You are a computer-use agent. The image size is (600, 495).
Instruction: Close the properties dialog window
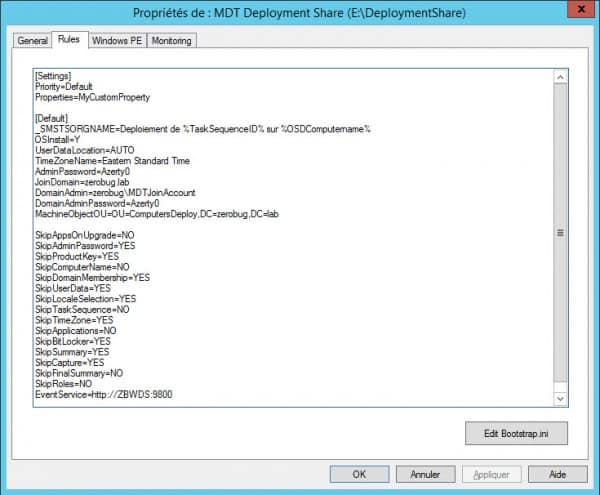tap(581, 9)
